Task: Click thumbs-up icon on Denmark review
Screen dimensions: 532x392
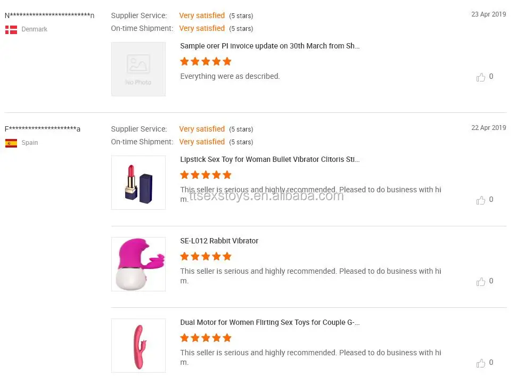Action: 481,77
